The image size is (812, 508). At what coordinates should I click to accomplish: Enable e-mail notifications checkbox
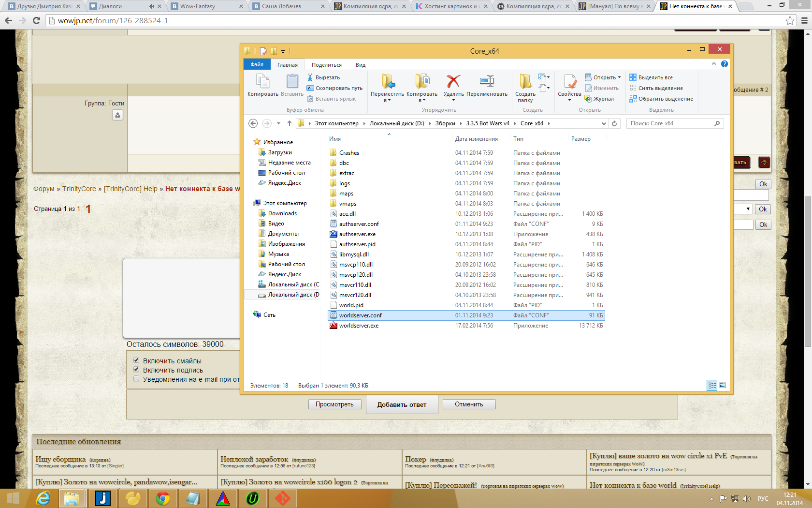[136, 379]
